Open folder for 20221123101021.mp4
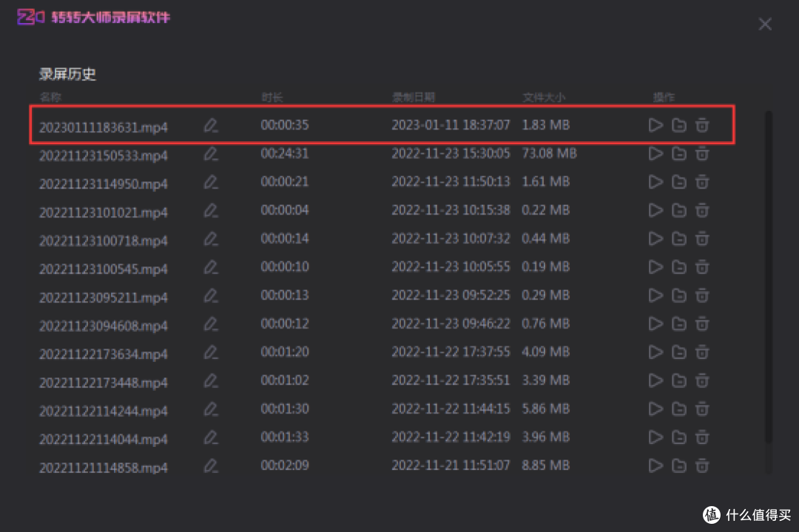The width and height of the screenshot is (799, 532). coord(678,210)
